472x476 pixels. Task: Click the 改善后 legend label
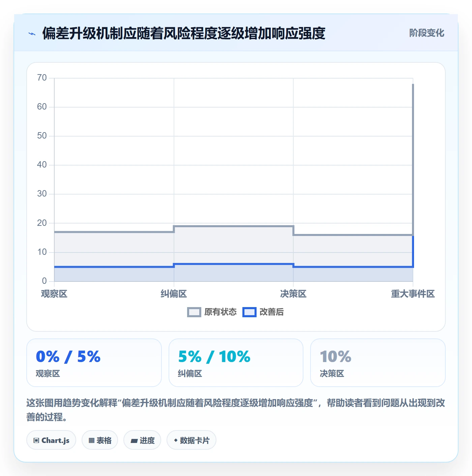272,312
